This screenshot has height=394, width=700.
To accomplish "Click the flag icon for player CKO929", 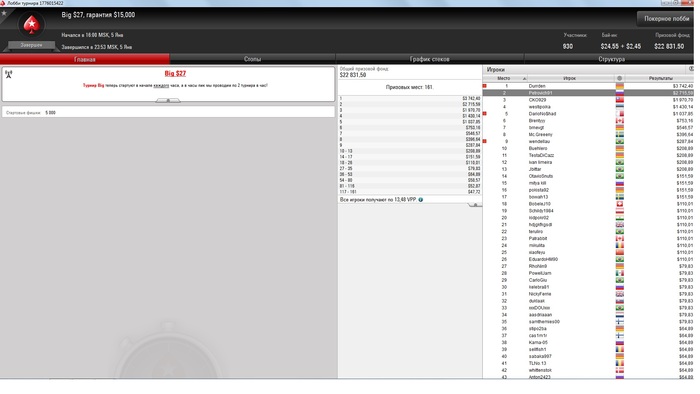I will [620, 100].
